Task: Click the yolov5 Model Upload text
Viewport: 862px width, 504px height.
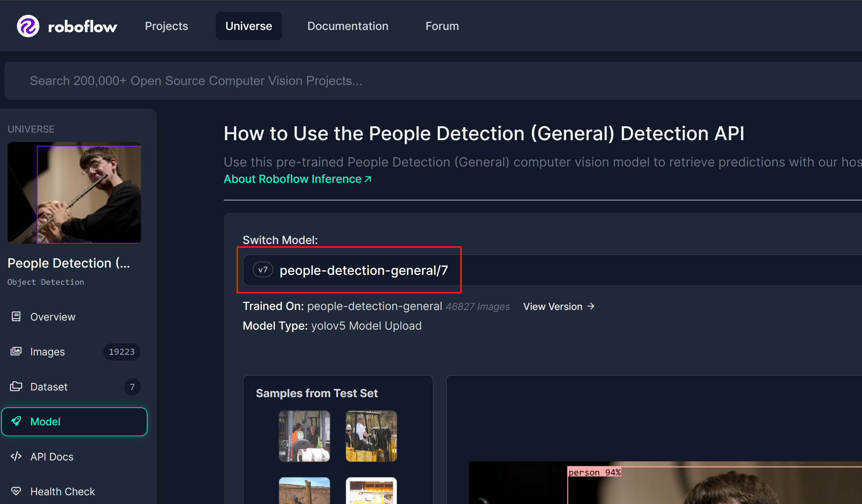Action: pos(366,326)
